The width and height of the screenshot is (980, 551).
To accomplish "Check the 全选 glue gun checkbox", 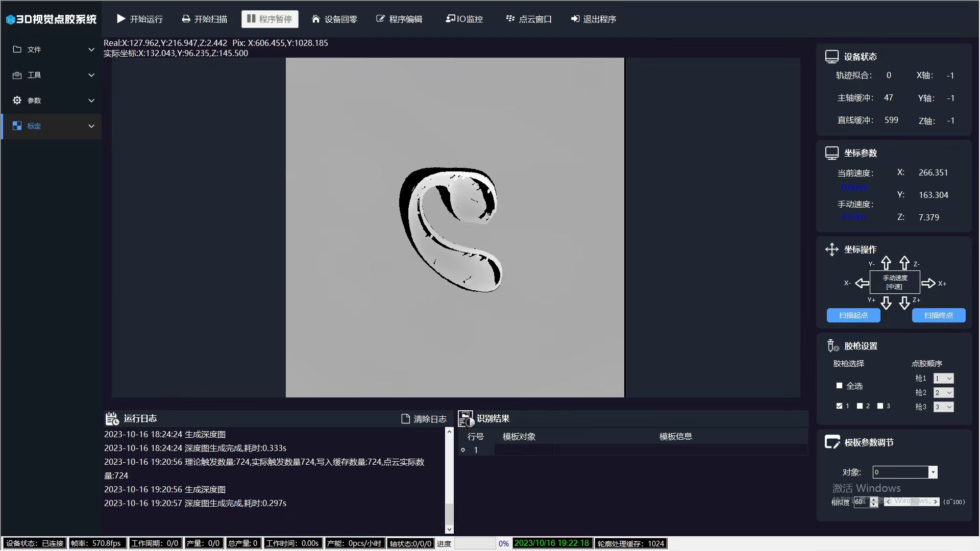I will click(839, 386).
